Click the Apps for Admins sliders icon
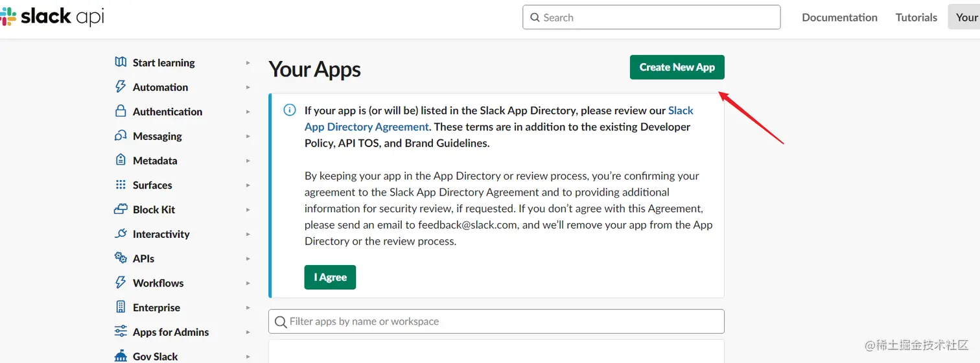The image size is (980, 363). 121,331
